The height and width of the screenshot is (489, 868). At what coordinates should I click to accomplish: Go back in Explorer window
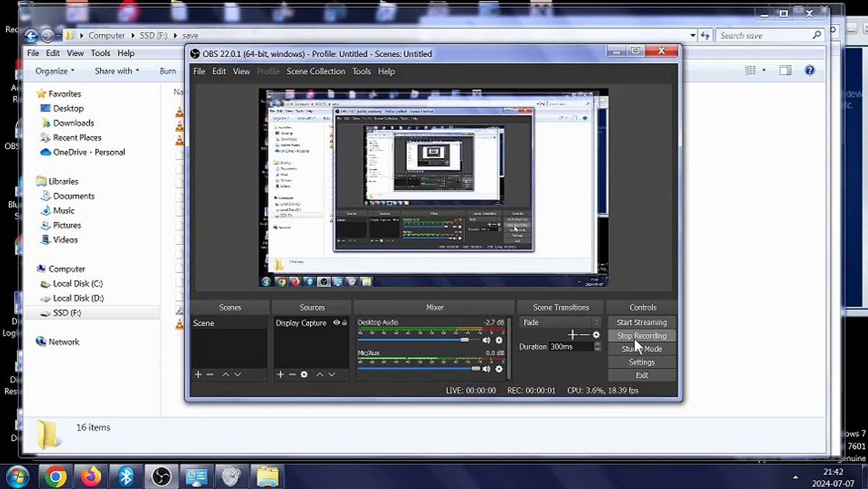pos(31,35)
